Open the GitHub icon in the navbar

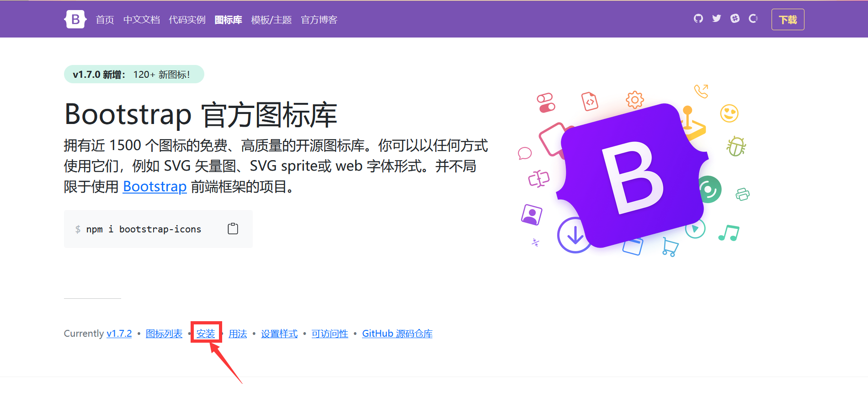[698, 18]
